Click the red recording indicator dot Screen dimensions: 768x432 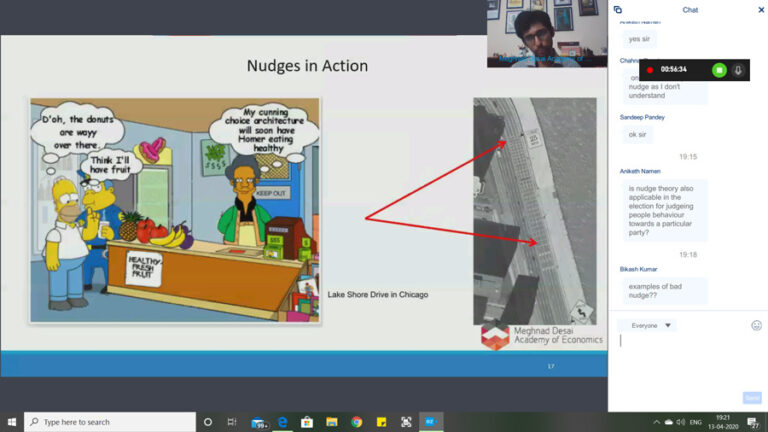650,70
